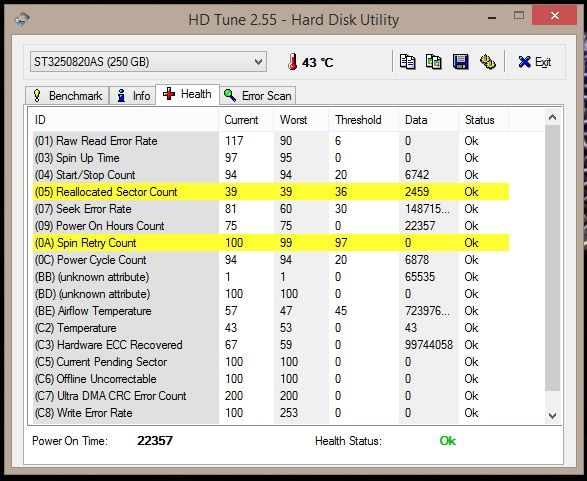Click the green Health Status Ok text

click(x=448, y=441)
